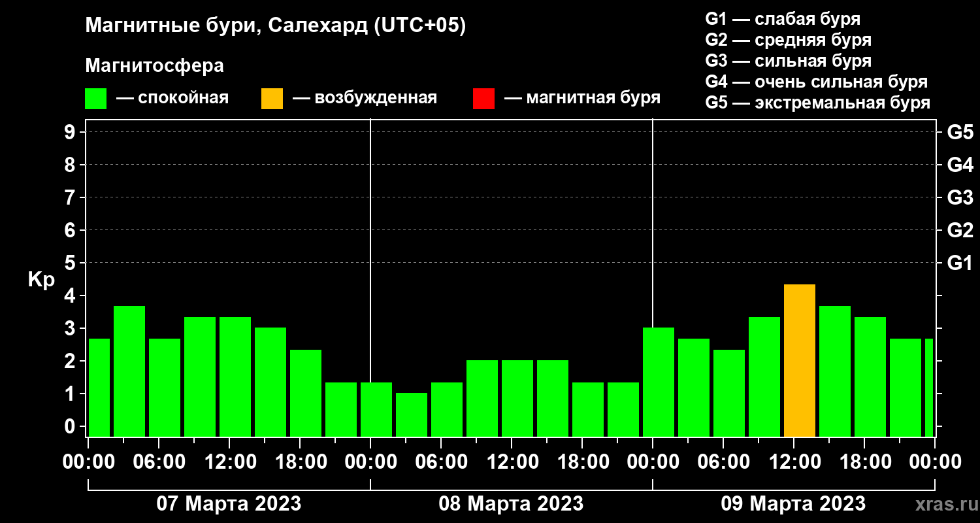Click the red magnetic storm legend swatch

click(x=483, y=99)
